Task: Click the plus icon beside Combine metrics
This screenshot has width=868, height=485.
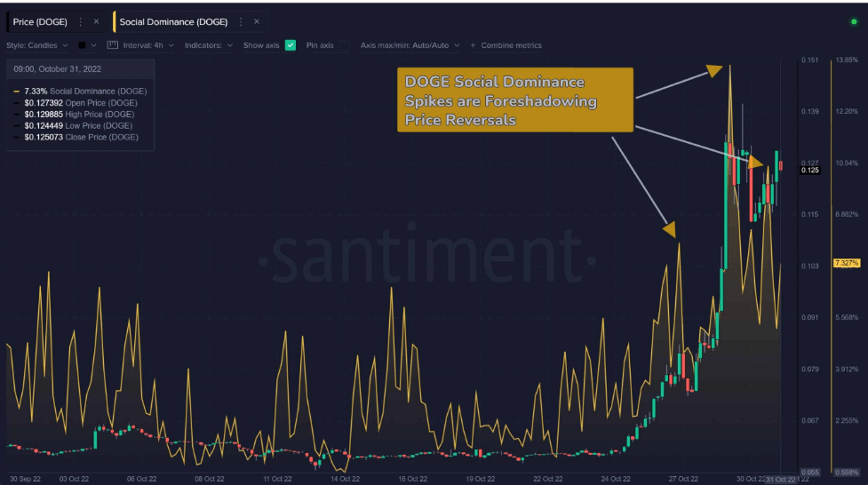Action: 473,45
